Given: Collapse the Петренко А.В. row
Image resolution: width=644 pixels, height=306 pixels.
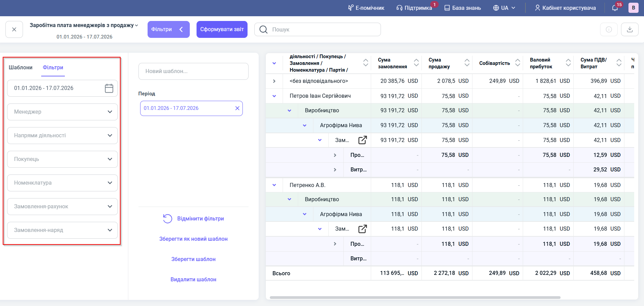Looking at the screenshot, I should tap(274, 185).
